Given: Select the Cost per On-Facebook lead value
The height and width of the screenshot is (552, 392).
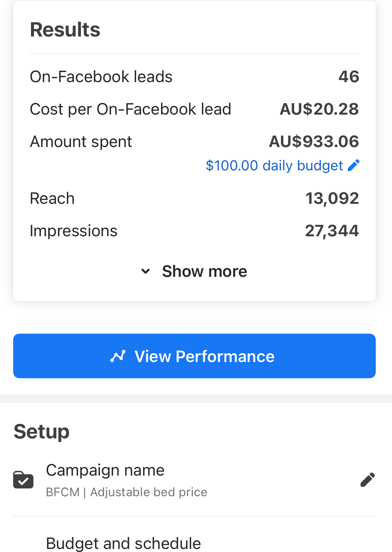Looking at the screenshot, I should 319,109.
